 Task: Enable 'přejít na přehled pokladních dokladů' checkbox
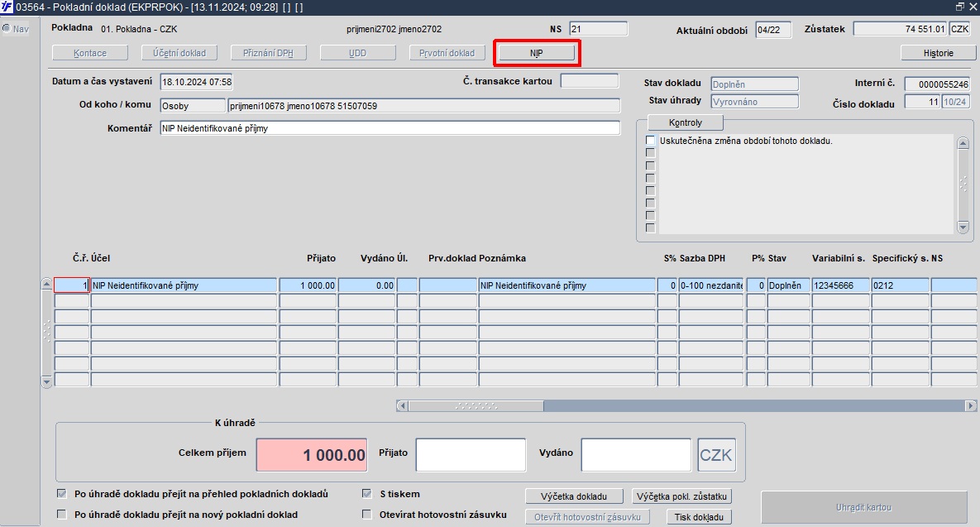[61, 494]
